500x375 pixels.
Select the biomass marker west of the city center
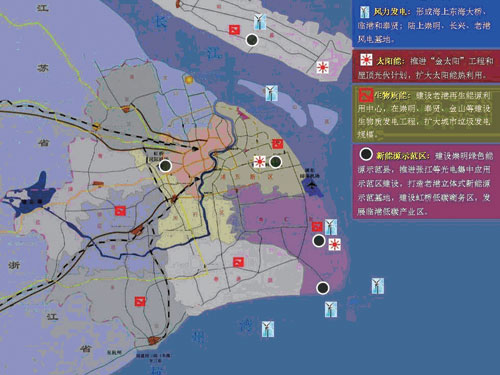[120, 211]
